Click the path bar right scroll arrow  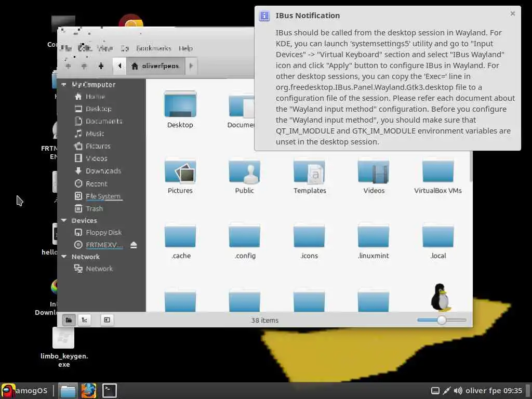coord(191,66)
